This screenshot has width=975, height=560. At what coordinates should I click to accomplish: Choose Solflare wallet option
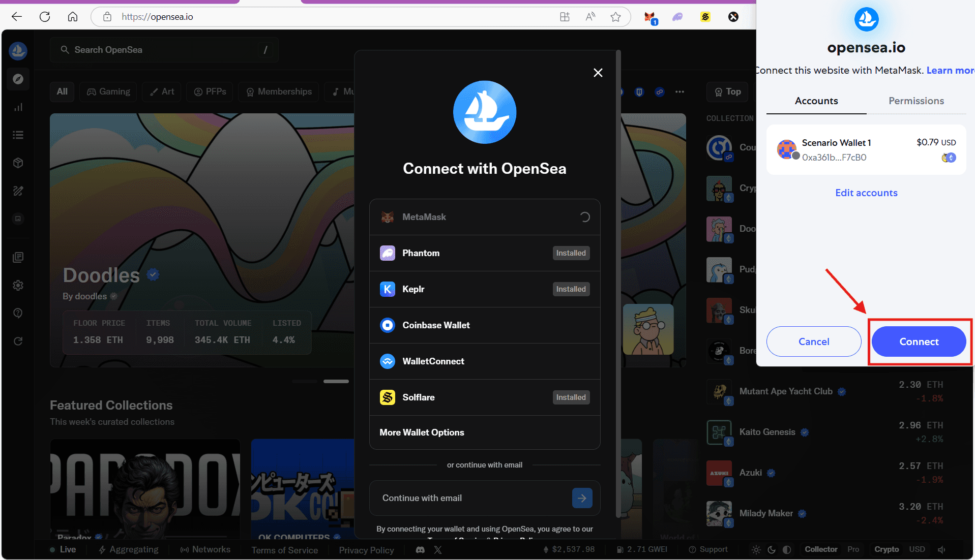tap(485, 397)
